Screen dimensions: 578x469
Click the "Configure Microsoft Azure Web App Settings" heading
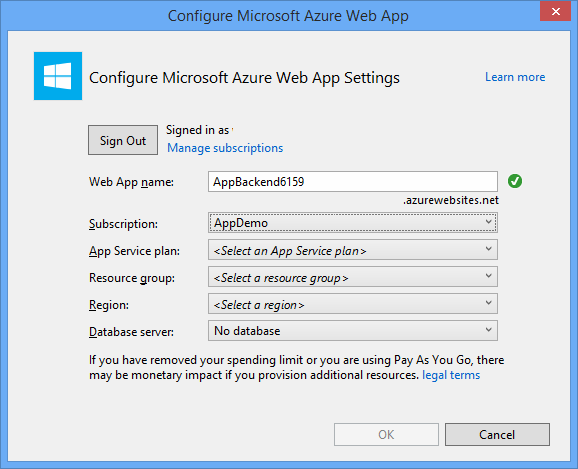[244, 78]
